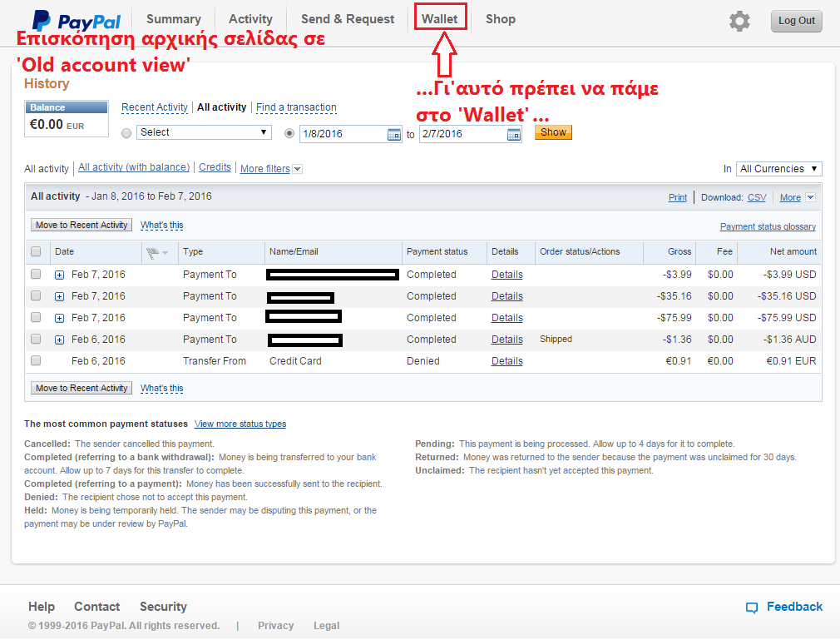The height and width of the screenshot is (640, 840).
Task: Open the More filters link
Action: (265, 169)
